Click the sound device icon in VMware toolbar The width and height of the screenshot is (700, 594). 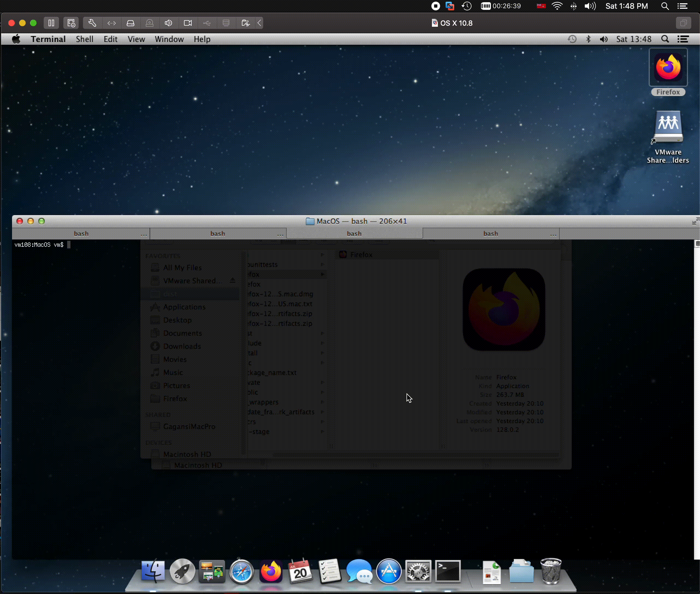(x=169, y=23)
